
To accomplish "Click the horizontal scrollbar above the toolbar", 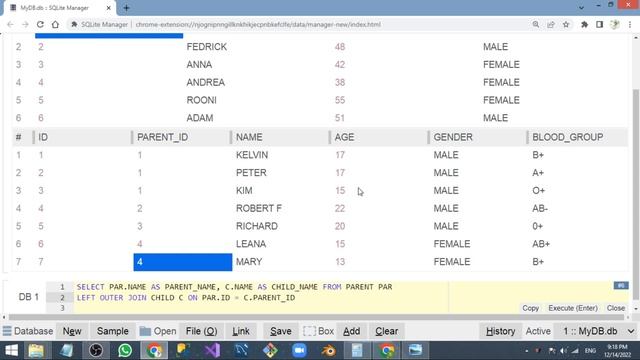I will point(316,317).
